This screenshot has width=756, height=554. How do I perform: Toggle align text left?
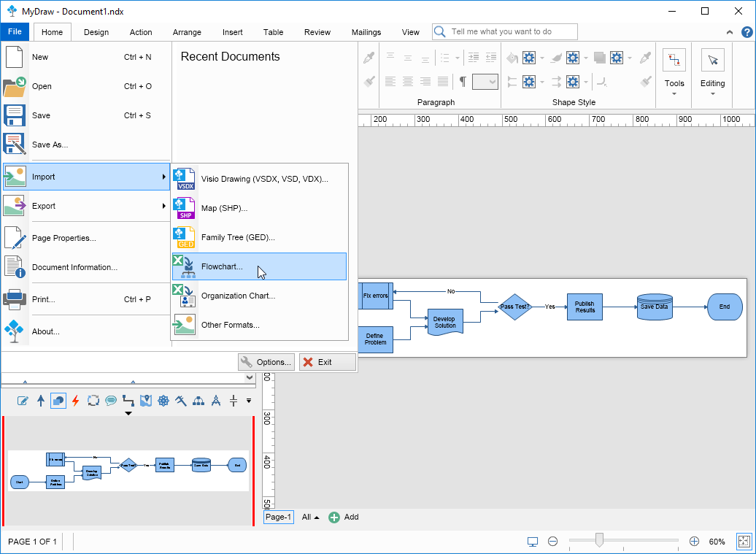[x=390, y=82]
